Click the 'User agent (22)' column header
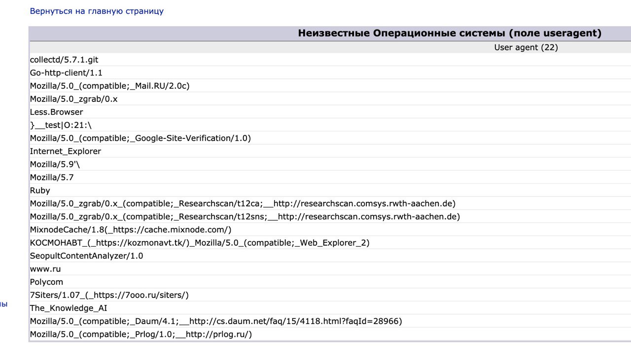Screen dimensions: 631x364 (x=526, y=47)
